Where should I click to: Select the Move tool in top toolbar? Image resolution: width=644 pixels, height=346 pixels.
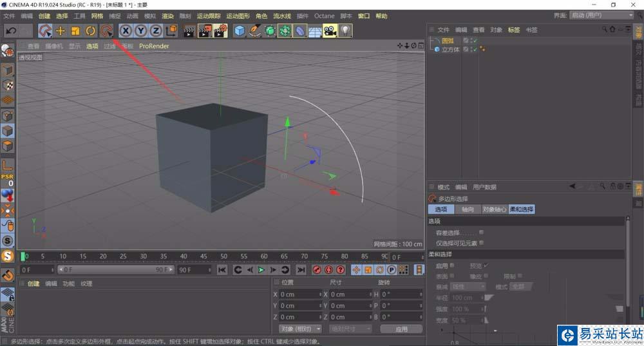tap(61, 30)
